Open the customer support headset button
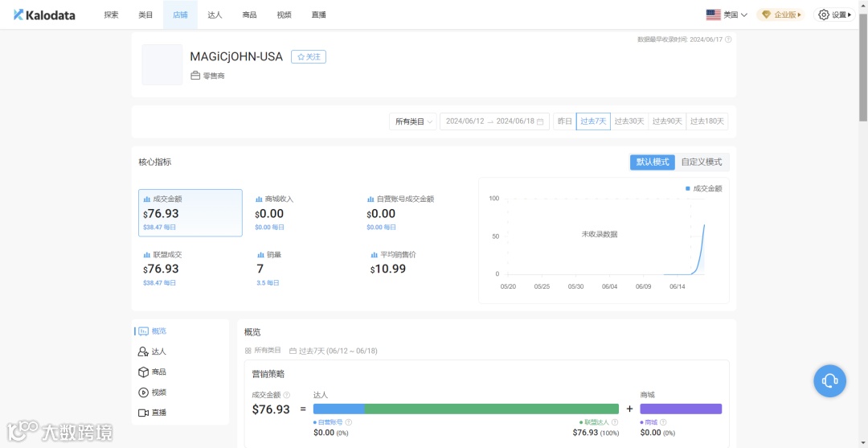 [829, 380]
